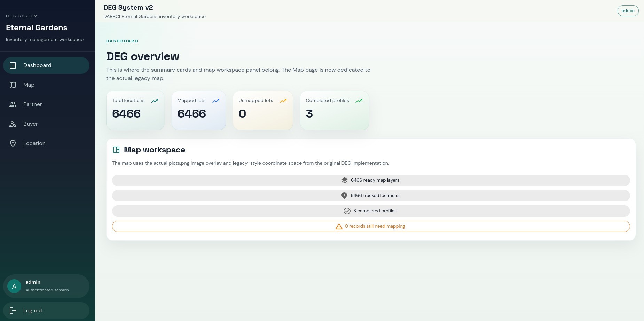Click the Map workspace panel icon
The image size is (644, 321).
pos(116,150)
